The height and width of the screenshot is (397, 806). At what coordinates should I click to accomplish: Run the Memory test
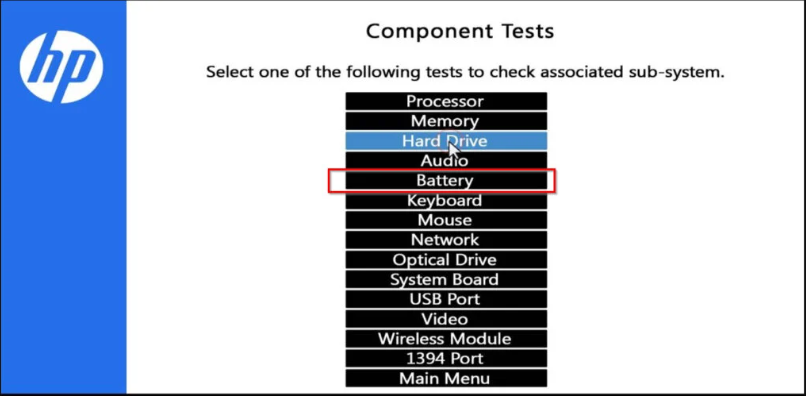pos(446,121)
